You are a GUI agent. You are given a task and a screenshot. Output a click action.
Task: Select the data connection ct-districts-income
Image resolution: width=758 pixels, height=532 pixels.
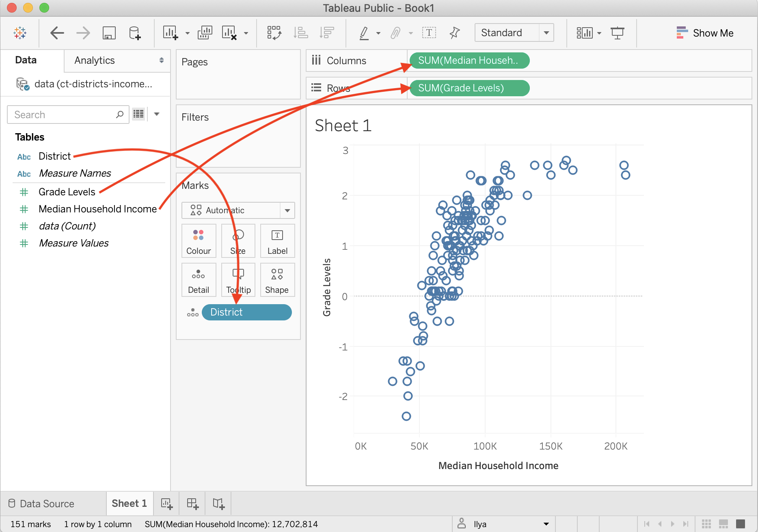(x=85, y=84)
